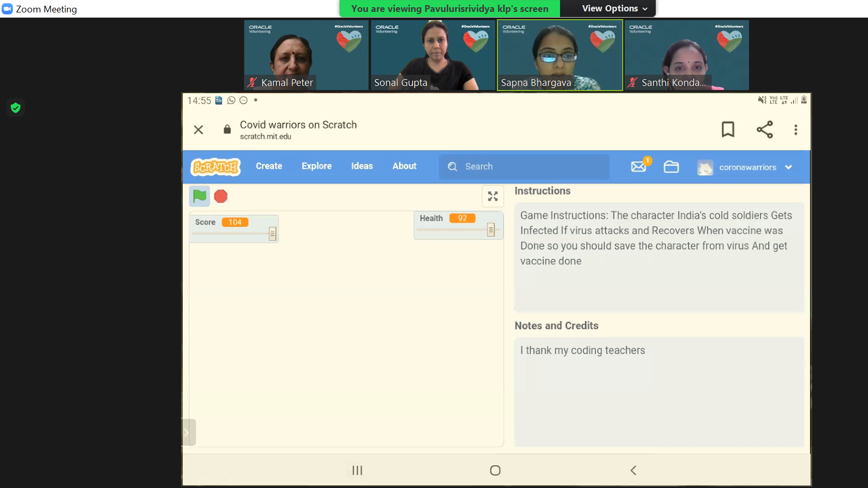Viewport: 868px width, 488px height.
Task: Open the Ideas page link
Action: pos(362,166)
